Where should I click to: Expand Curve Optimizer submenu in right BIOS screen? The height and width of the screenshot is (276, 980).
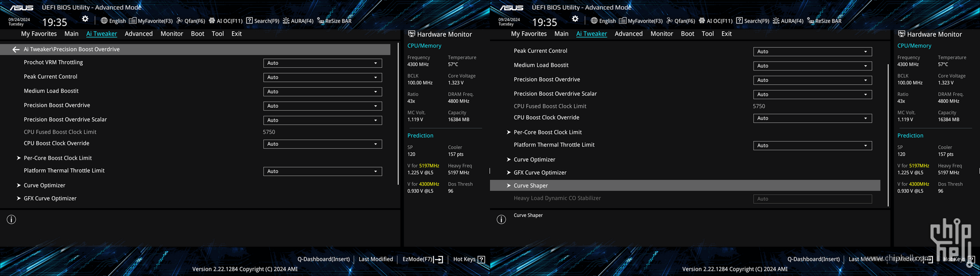click(x=531, y=159)
